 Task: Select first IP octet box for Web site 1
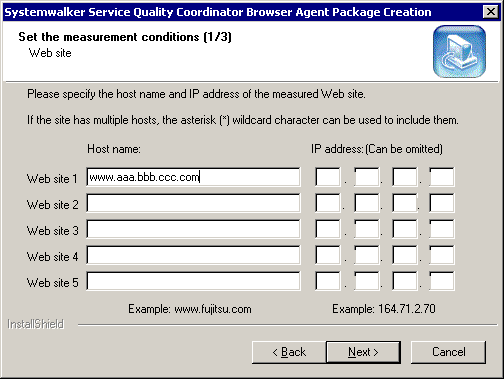[328, 177]
